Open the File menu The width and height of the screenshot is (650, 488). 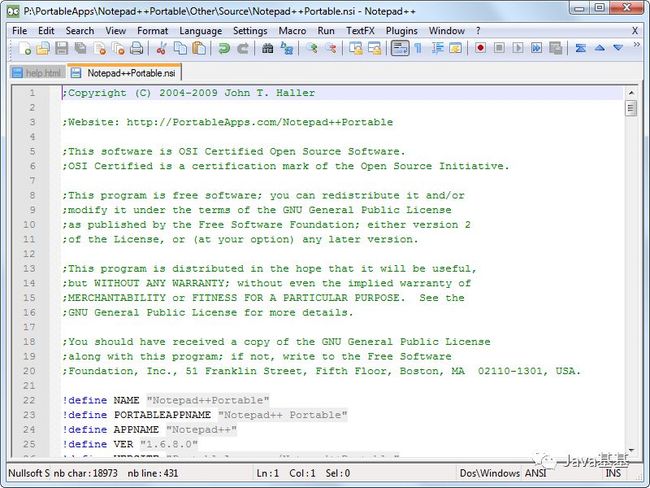click(19, 31)
